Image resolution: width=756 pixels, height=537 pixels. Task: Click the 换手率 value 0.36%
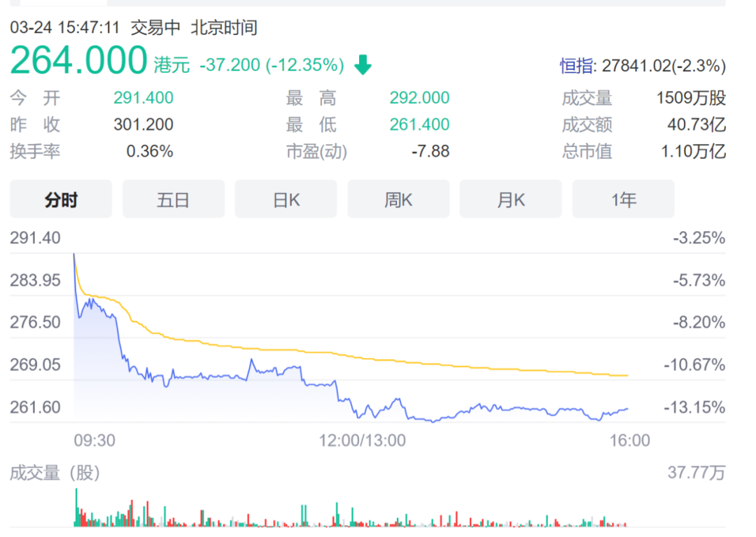tap(150, 151)
